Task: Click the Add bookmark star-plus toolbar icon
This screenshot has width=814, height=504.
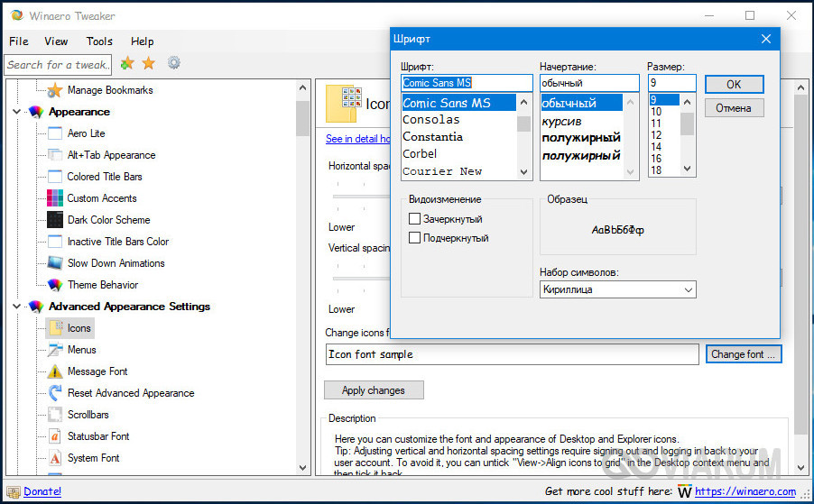Action: [127, 63]
